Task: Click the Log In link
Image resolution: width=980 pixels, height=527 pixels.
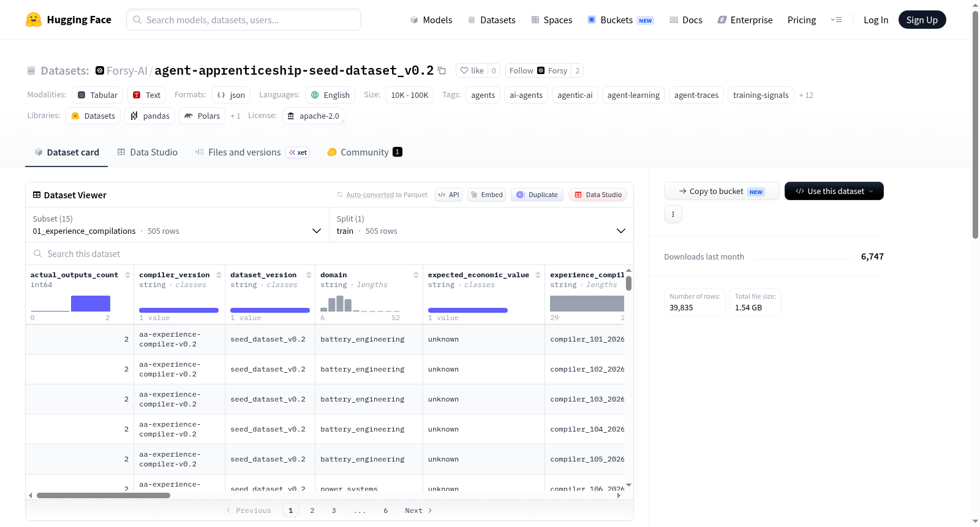Action: coord(876,20)
